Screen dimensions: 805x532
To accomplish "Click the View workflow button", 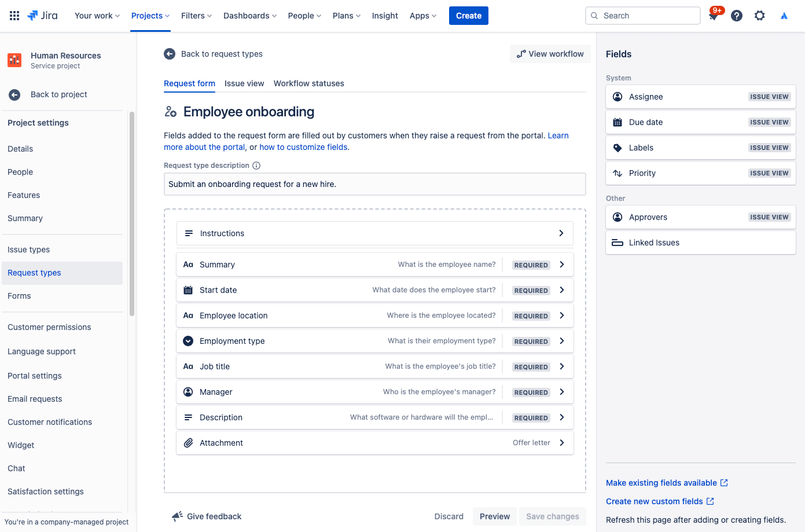I will (x=550, y=53).
